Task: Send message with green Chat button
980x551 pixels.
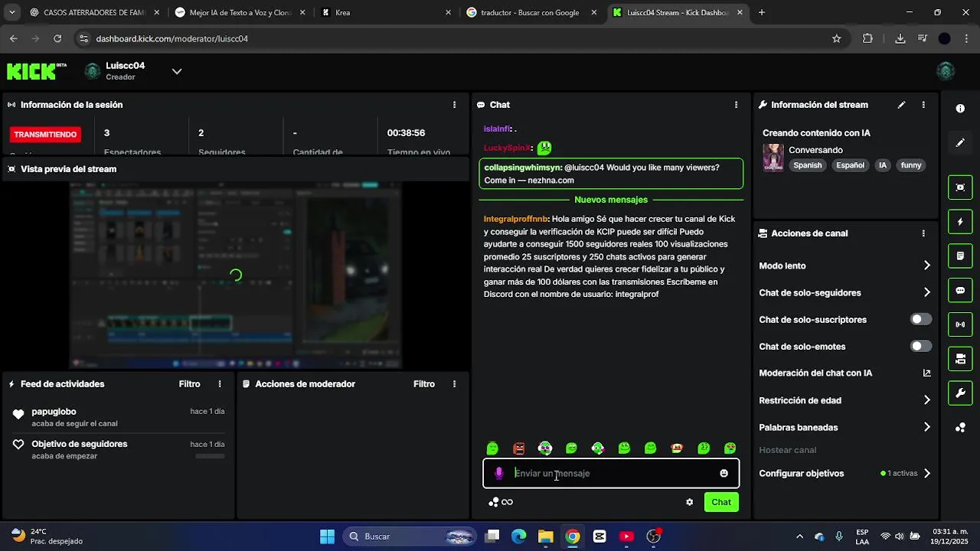Action: pos(721,502)
